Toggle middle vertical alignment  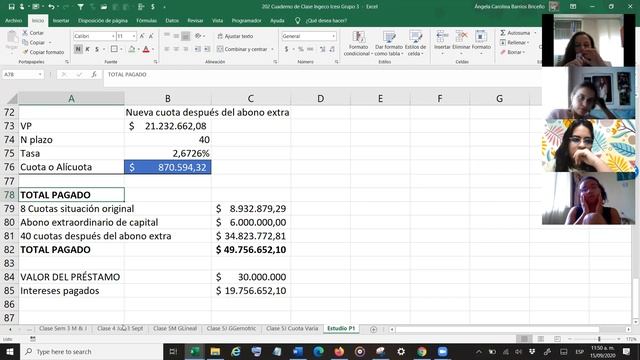(176, 36)
